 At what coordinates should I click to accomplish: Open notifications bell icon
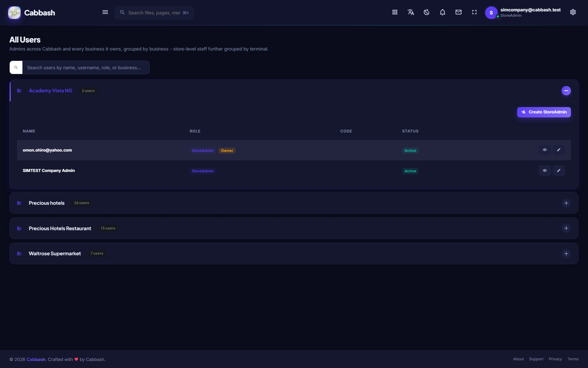[x=443, y=12]
